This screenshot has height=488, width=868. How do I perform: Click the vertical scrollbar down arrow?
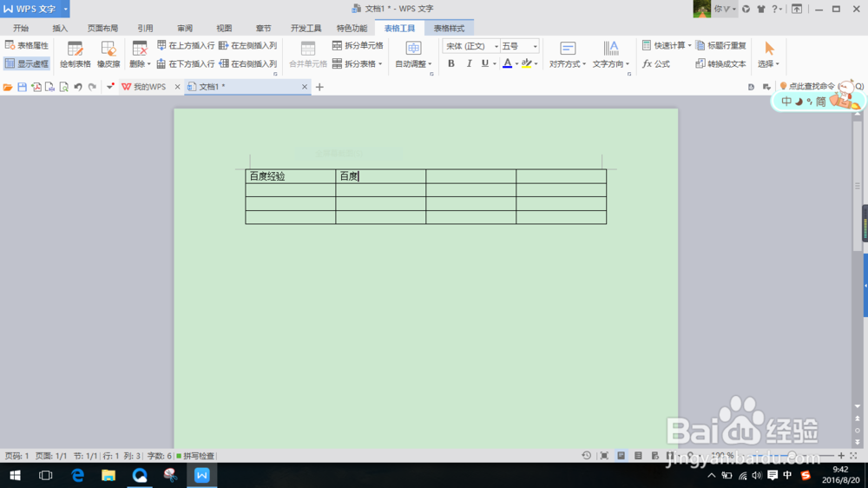858,406
